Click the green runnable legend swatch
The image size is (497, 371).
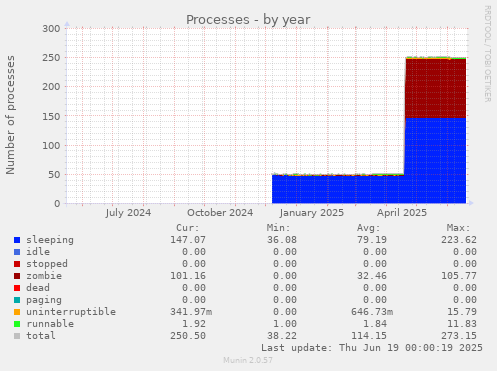pos(17,324)
